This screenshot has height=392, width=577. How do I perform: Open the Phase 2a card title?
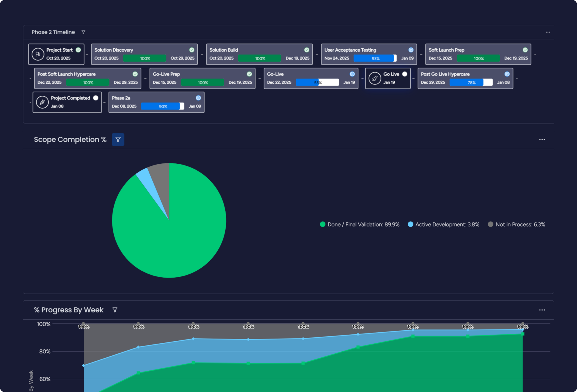[x=121, y=98]
